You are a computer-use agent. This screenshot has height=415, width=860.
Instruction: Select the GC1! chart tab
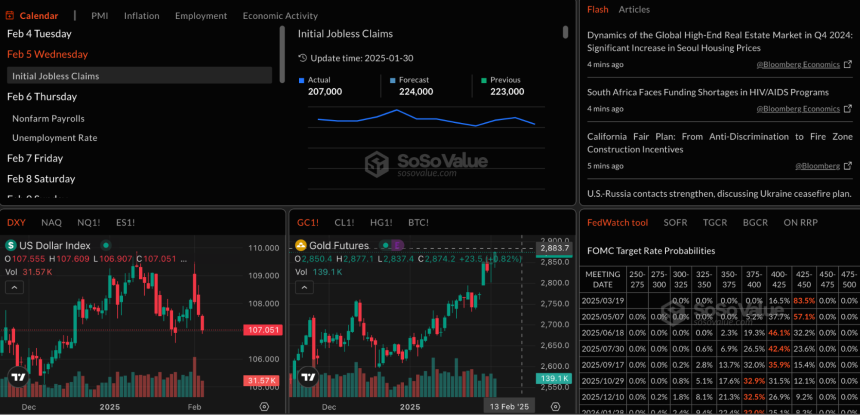tap(308, 223)
